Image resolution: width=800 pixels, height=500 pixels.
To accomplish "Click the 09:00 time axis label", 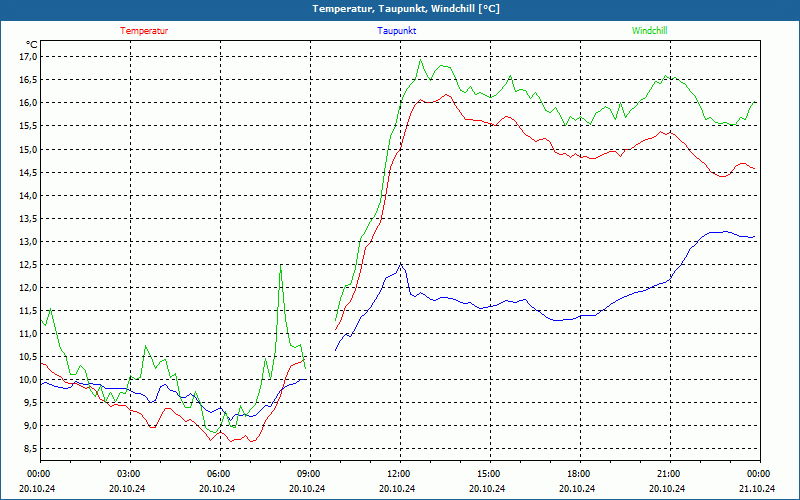I will click(x=308, y=474).
